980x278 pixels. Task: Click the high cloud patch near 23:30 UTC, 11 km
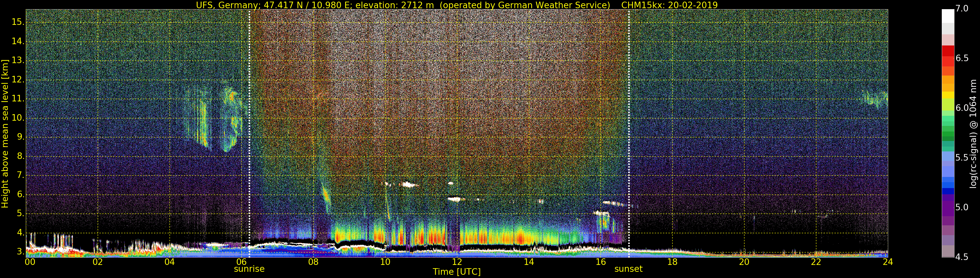tap(874, 98)
